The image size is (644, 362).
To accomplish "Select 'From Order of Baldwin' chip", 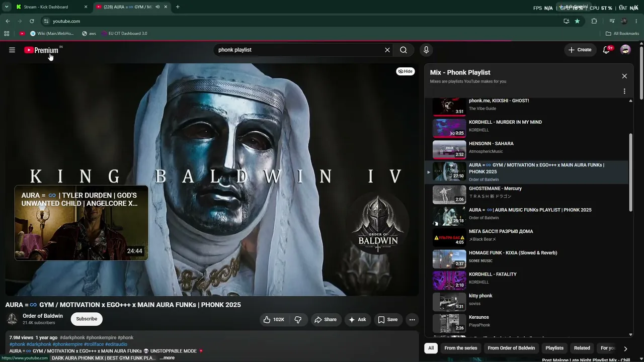I will pos(511,348).
